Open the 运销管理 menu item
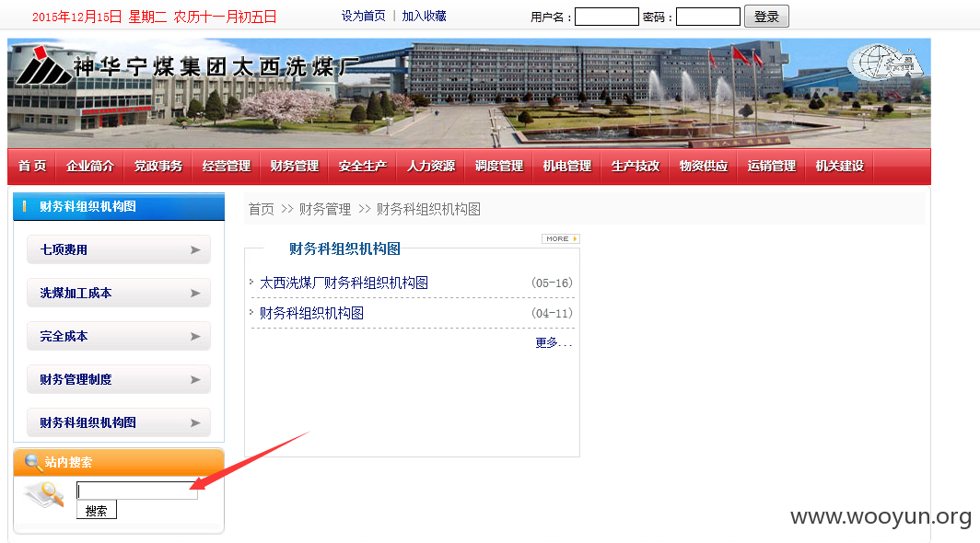 coord(771,167)
